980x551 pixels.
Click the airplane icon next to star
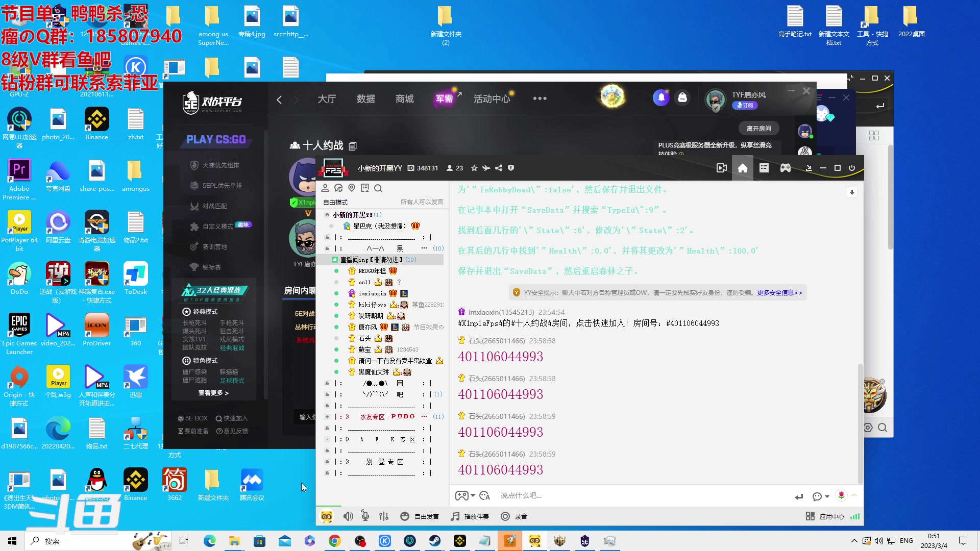coord(486,168)
